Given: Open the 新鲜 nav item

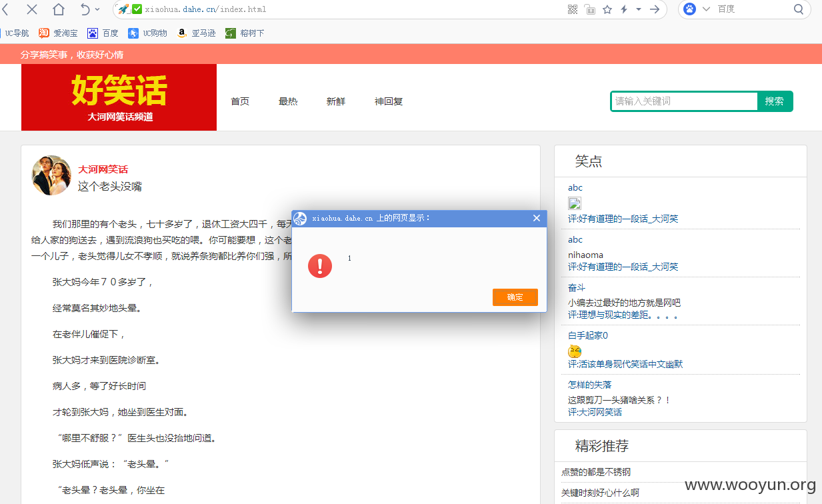Looking at the screenshot, I should coord(336,101).
